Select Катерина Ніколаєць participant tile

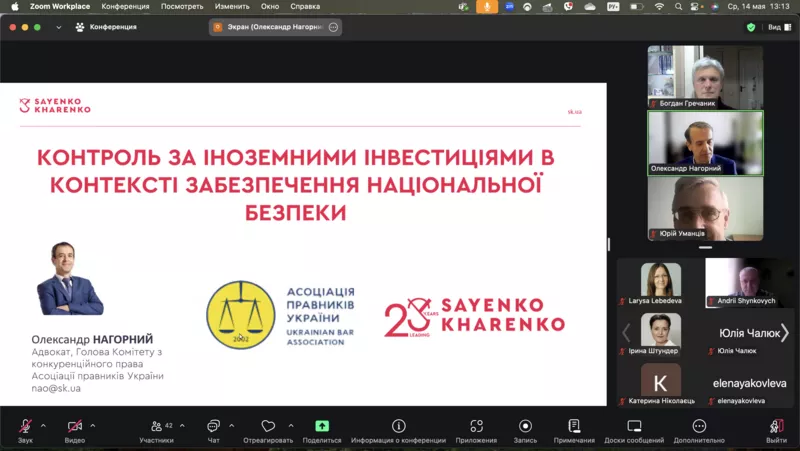click(x=661, y=383)
